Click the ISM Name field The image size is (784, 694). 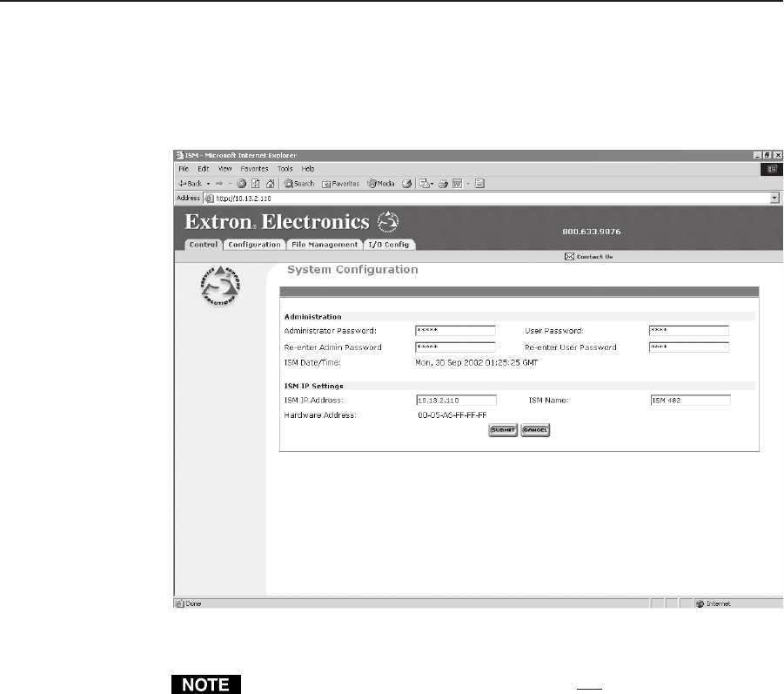click(691, 401)
